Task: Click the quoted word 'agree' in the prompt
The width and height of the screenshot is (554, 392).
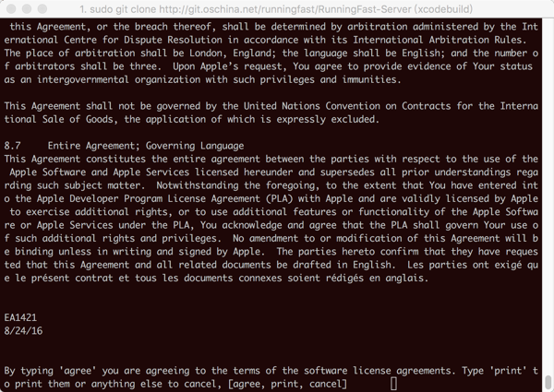Action: 78,371
